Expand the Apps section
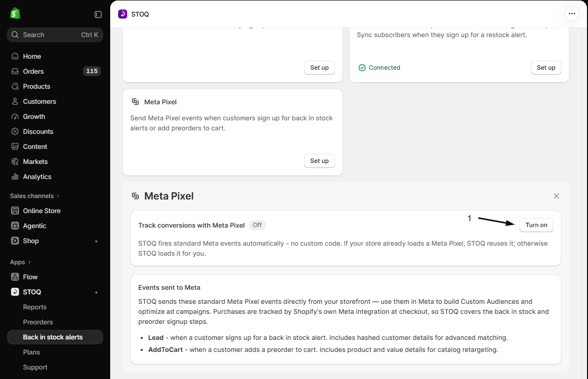The width and height of the screenshot is (588, 379). click(x=20, y=262)
